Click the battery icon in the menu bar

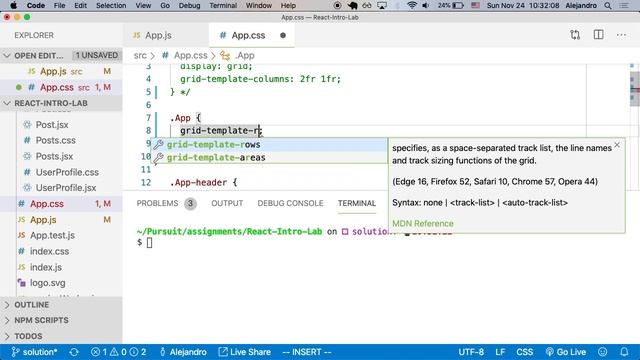(458, 6)
